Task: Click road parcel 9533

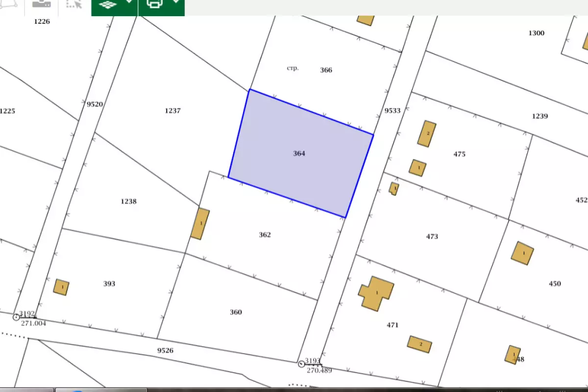Action: [392, 111]
